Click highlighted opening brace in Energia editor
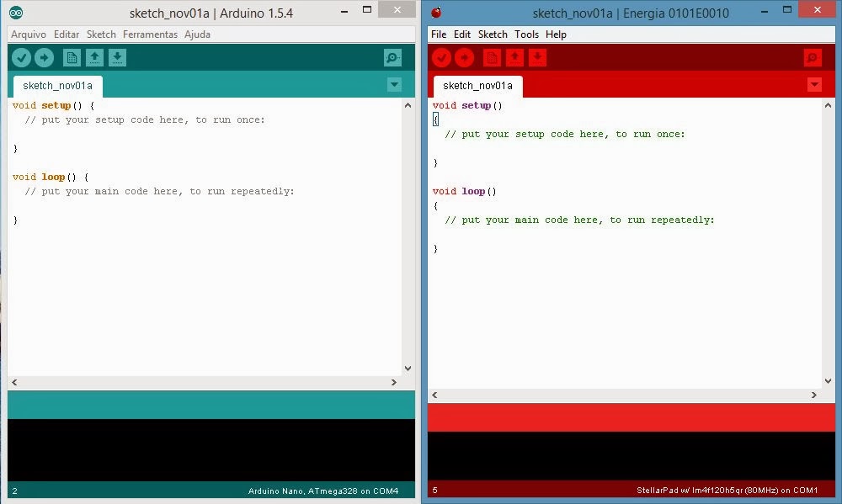This screenshot has width=842, height=504. pos(435,119)
